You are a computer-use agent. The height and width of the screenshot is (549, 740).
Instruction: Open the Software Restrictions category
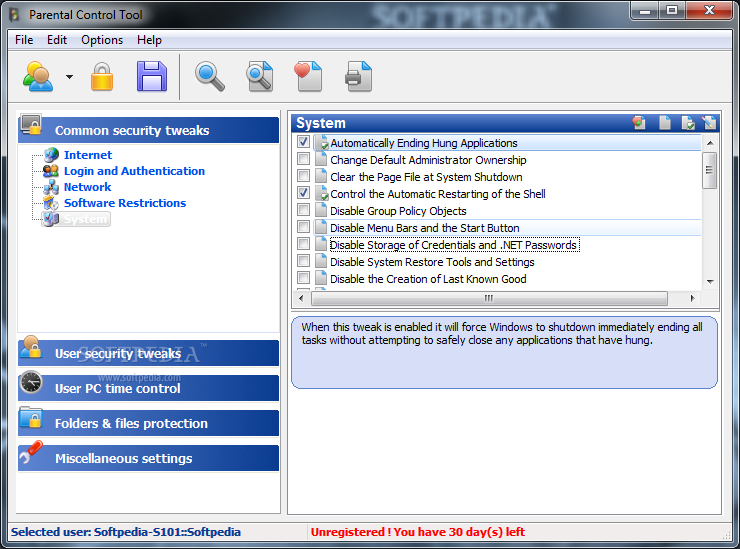coord(125,203)
